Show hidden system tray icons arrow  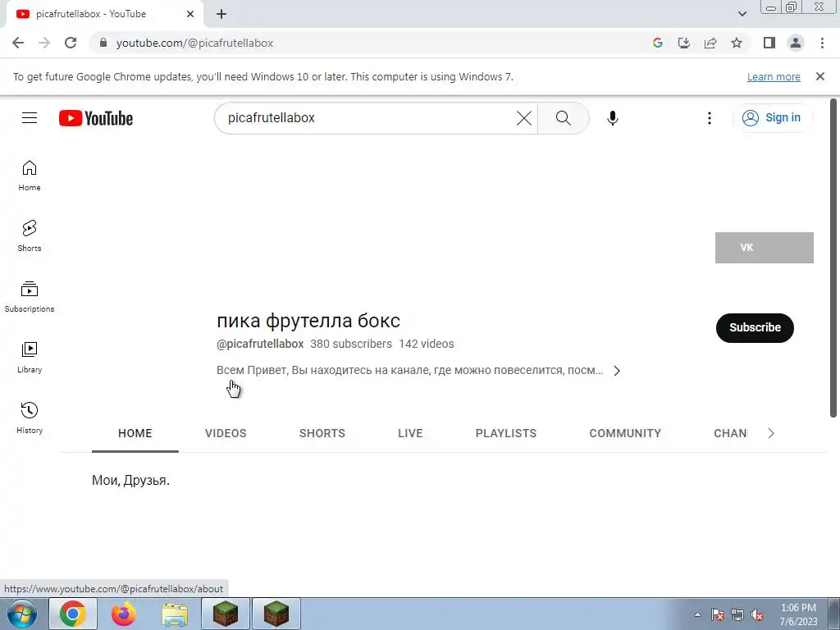(x=697, y=615)
